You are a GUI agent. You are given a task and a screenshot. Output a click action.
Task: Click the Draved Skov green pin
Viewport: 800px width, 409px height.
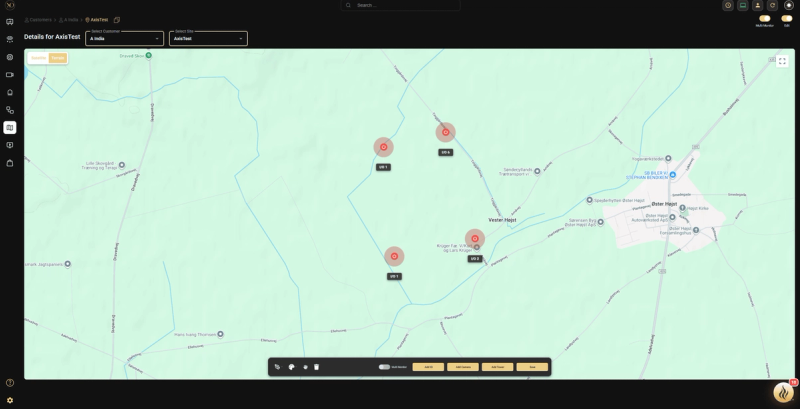click(148, 55)
